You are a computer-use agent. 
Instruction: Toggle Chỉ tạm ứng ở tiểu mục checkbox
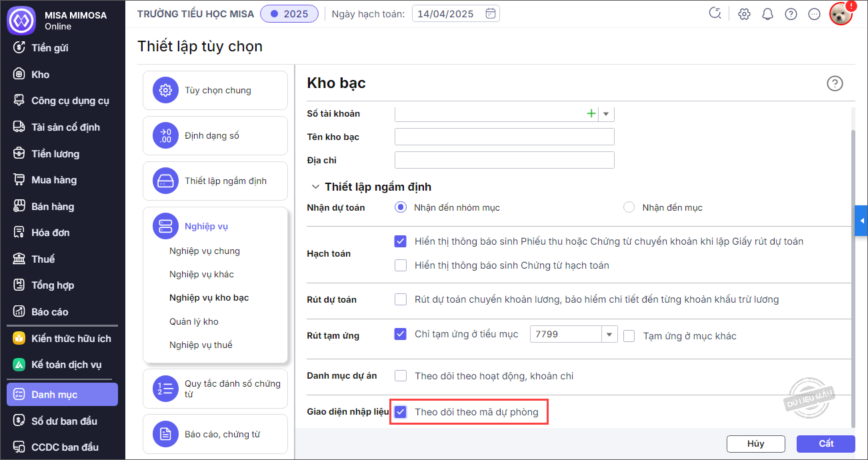(401, 334)
